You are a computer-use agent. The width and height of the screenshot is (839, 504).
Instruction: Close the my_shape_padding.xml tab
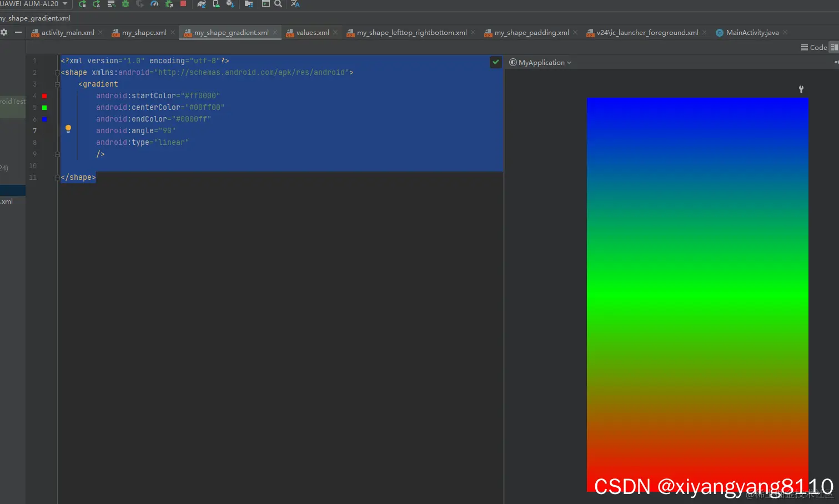click(x=575, y=32)
